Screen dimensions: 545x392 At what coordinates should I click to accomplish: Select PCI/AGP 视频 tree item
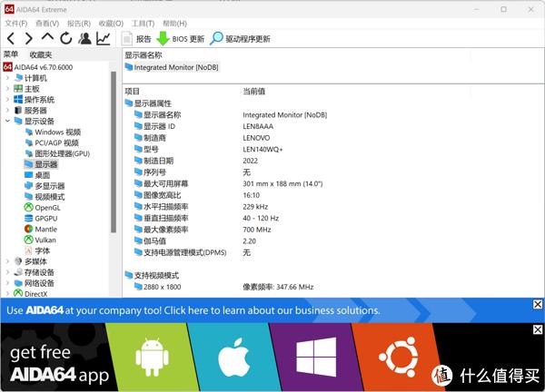point(52,142)
